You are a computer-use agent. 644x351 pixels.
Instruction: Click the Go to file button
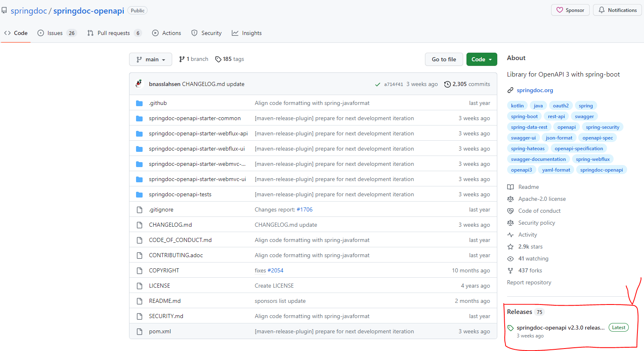pos(444,59)
